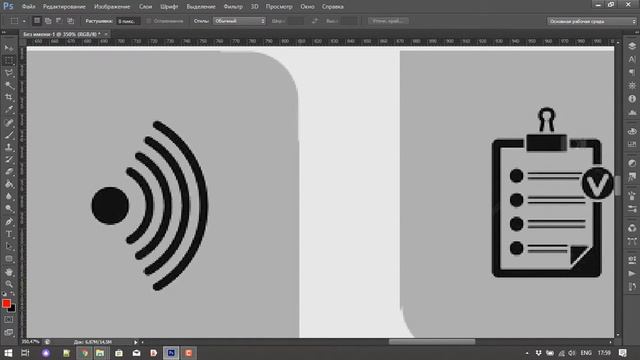This screenshot has height=360, width=640.
Task: Select the History Brush tool
Action: click(x=9, y=159)
